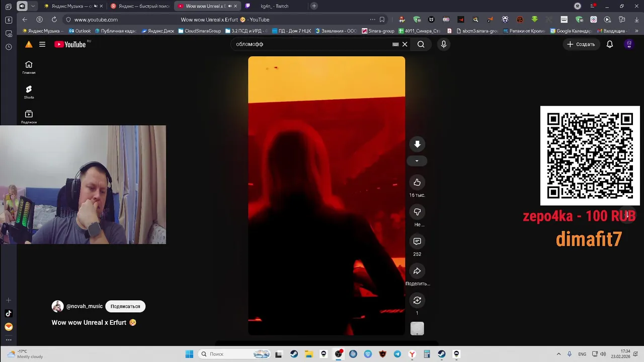Open the weather widget showing -17°C
The width and height of the screenshot is (644, 362).
(24, 354)
